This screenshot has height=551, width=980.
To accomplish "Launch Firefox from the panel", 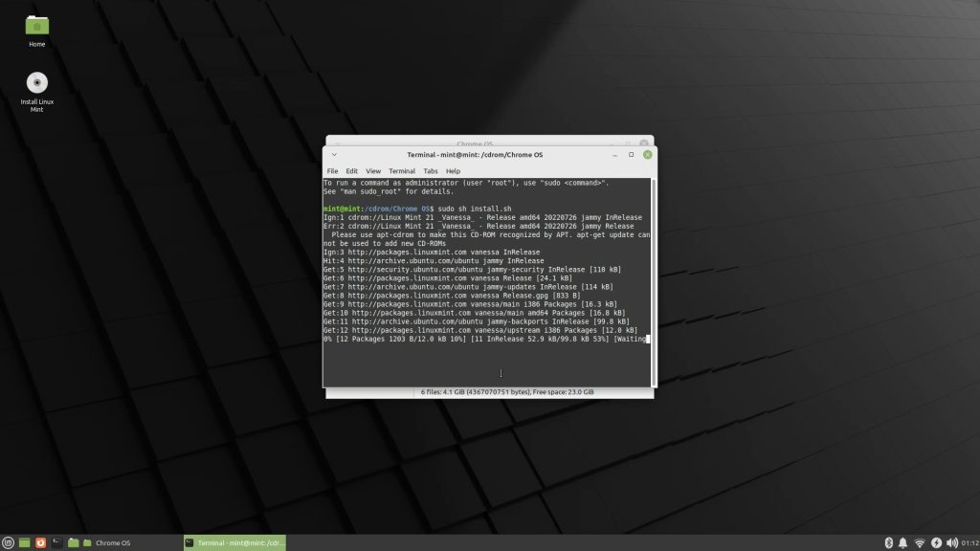I will (40, 542).
